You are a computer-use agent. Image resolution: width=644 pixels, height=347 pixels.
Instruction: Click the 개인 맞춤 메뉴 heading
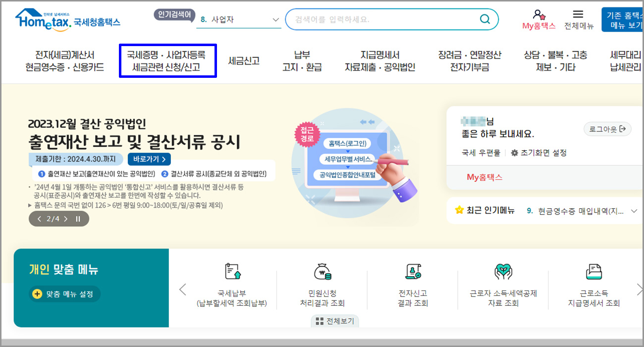63,269
